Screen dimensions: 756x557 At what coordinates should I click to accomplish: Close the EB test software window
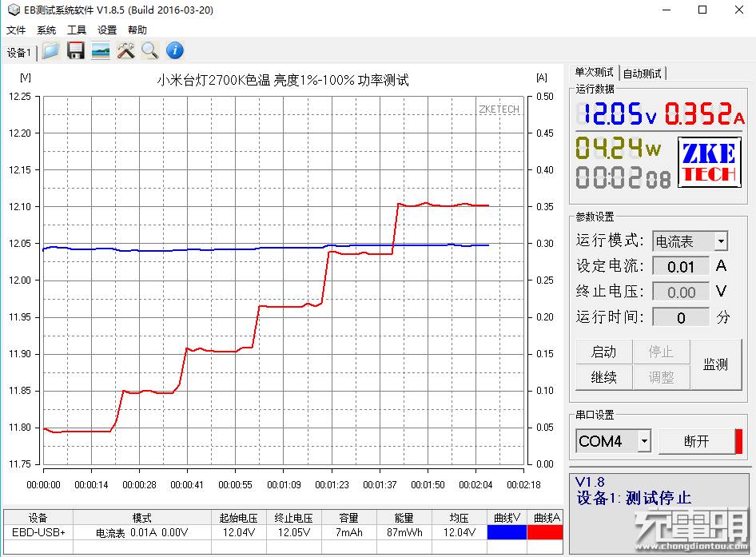click(x=738, y=10)
